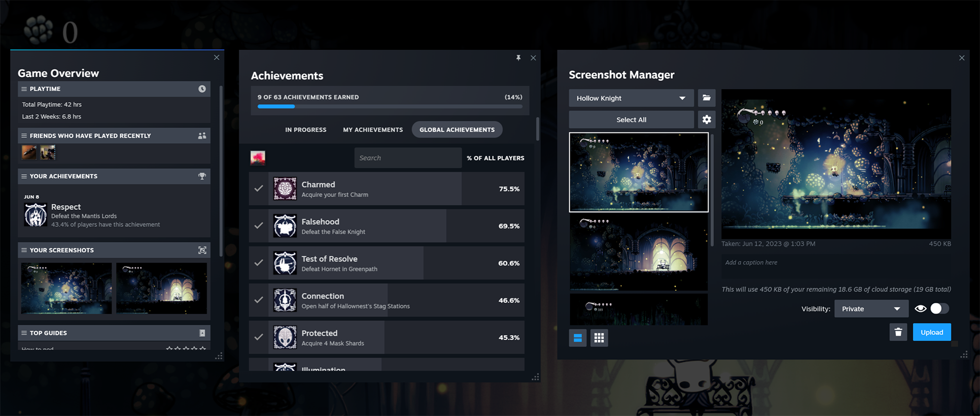Click the checkmark on the Charmed row
The width and height of the screenshot is (980, 416).
(259, 189)
